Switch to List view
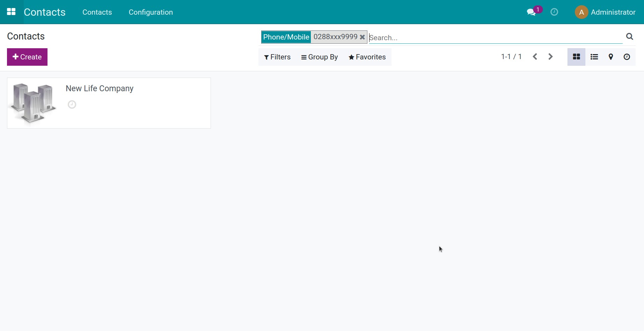The height and width of the screenshot is (331, 644). [x=594, y=57]
